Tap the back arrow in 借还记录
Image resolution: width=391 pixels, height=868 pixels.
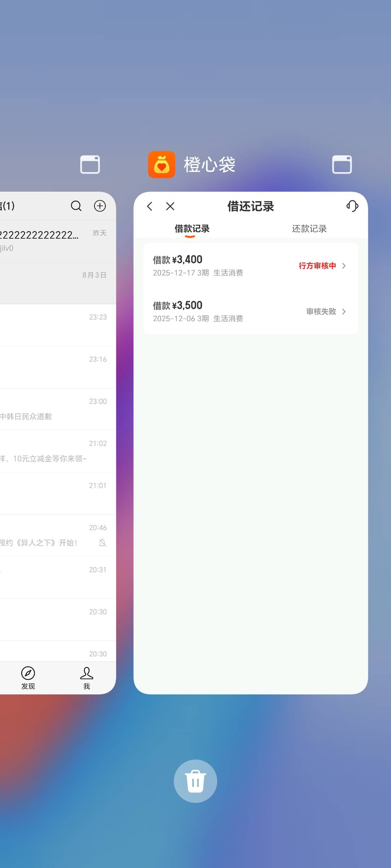[150, 206]
